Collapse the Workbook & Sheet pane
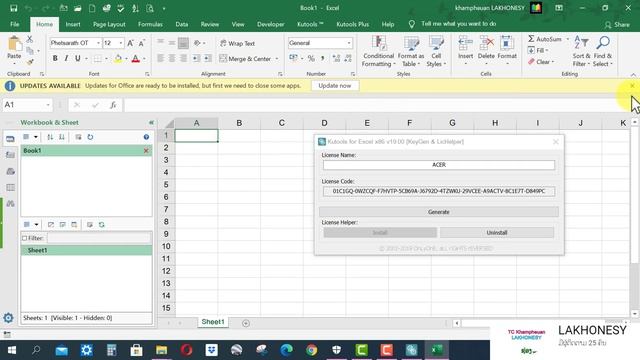 151,122
